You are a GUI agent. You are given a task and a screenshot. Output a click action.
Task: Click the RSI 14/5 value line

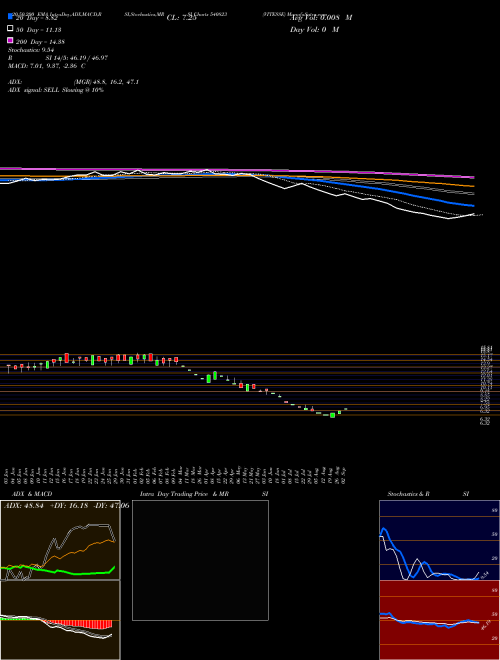tap(58, 58)
